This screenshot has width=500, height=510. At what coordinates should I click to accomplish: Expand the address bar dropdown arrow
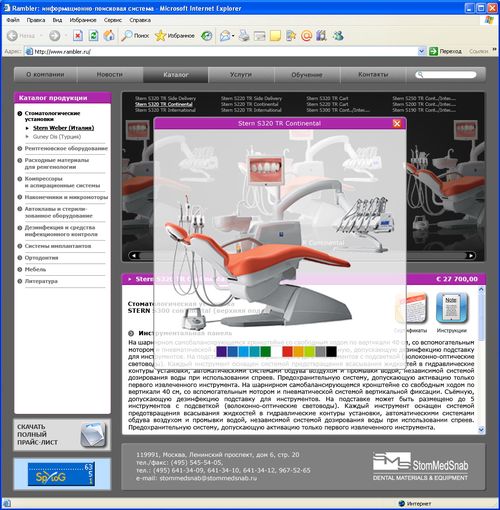(421, 51)
